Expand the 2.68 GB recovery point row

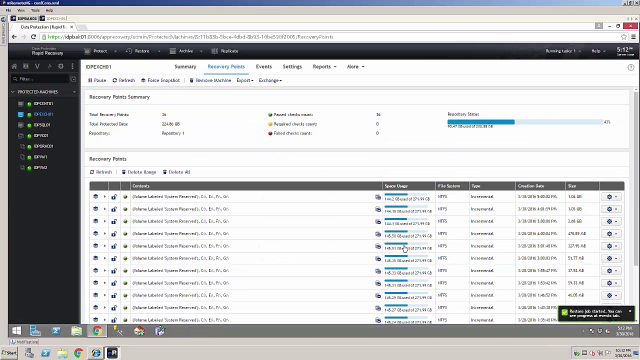pyautogui.click(x=104, y=221)
